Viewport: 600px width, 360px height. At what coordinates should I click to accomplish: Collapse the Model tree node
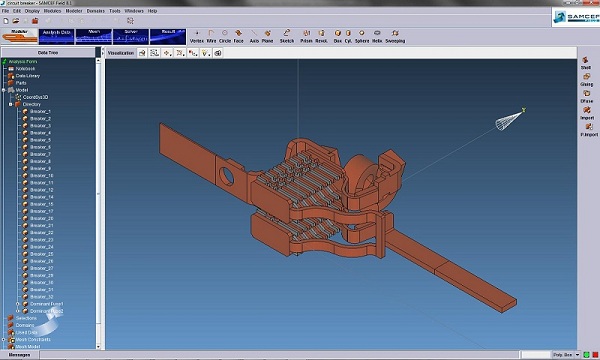pos(3,90)
